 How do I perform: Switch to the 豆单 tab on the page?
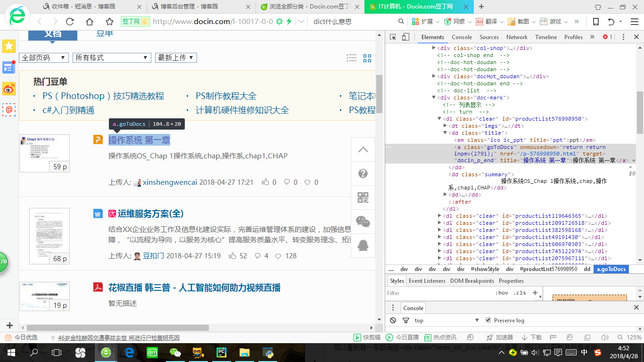tap(104, 34)
